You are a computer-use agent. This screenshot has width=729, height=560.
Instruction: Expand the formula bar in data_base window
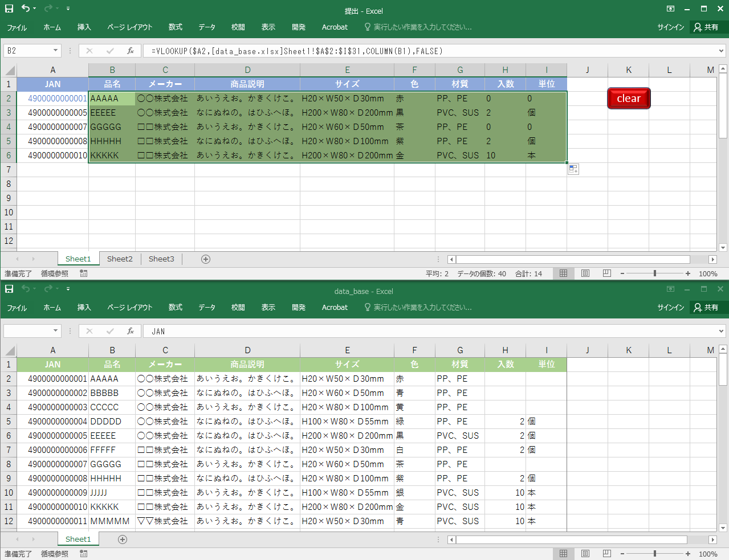[x=721, y=331]
